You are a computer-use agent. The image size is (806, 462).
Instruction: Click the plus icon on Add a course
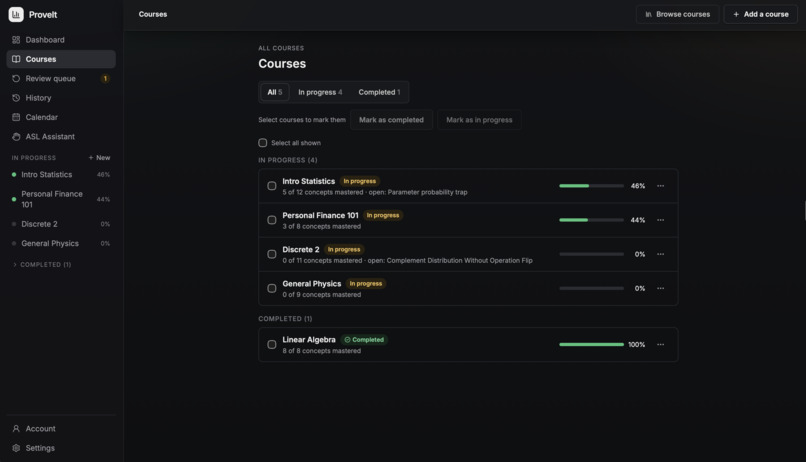(736, 14)
